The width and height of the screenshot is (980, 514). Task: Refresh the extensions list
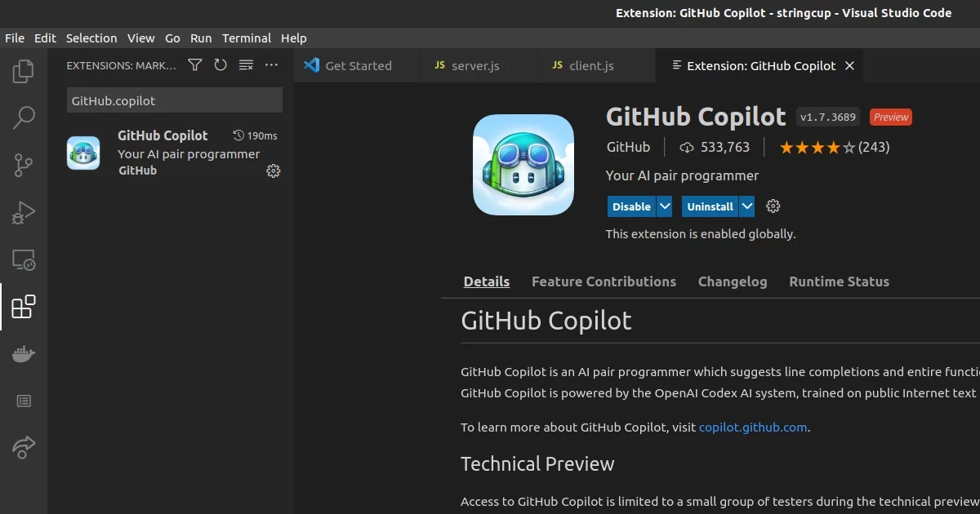pos(220,65)
